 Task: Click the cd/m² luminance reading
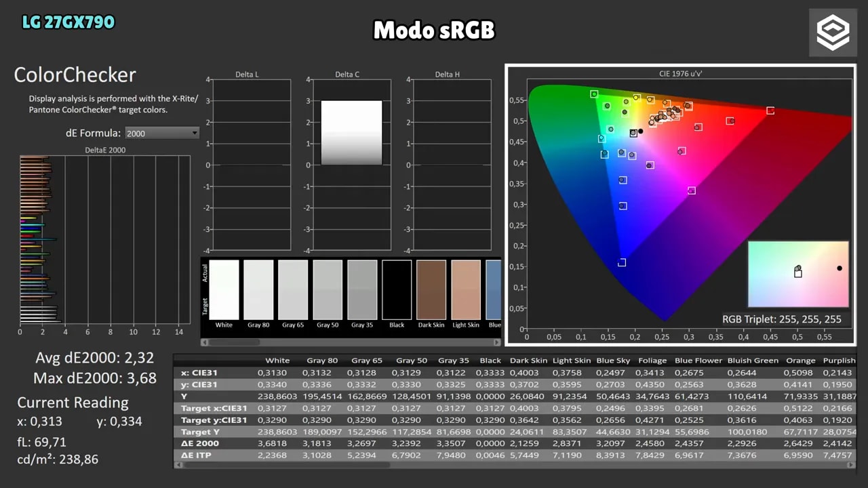click(x=58, y=460)
